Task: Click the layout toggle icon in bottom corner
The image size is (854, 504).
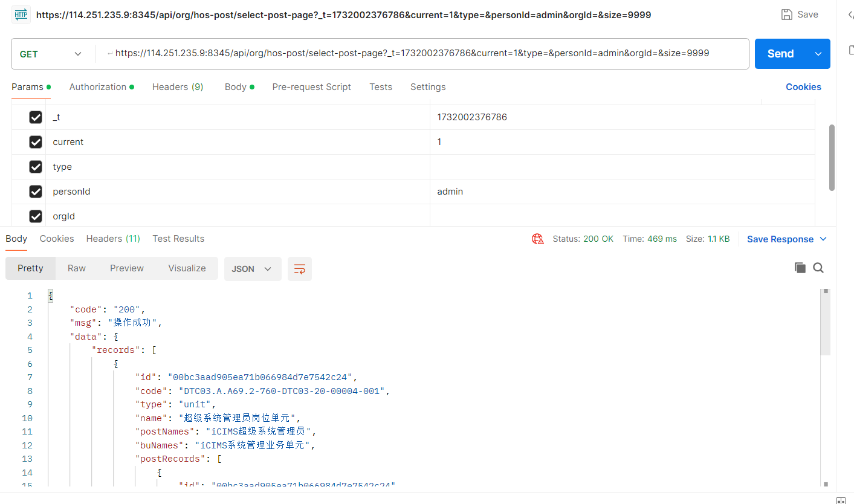Action: click(841, 500)
